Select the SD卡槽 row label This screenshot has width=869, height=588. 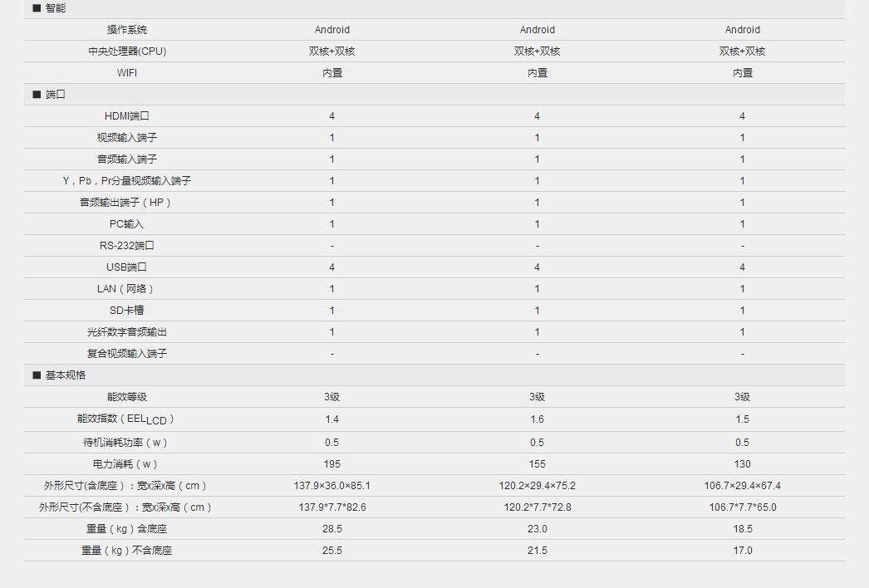(x=127, y=311)
